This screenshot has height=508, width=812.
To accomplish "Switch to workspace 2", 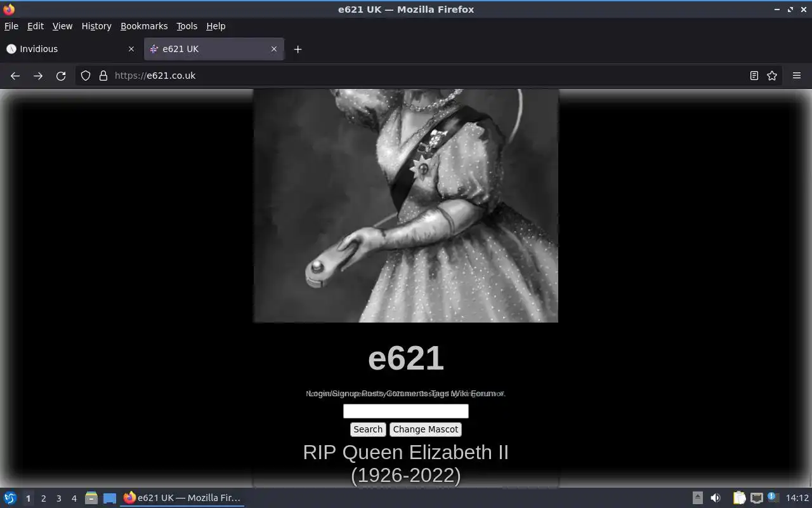I will tap(43, 498).
